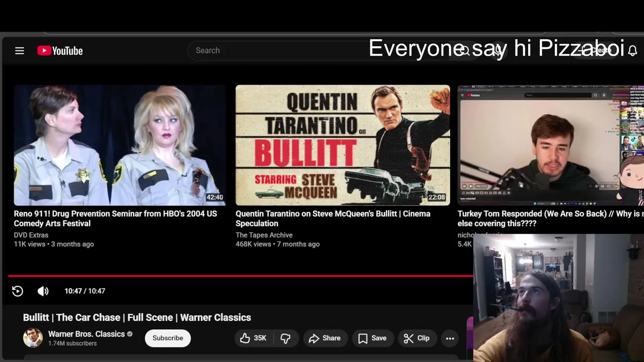Dislike the video with thumbs-down icon
Screen dimensions: 644x362
click(285, 338)
